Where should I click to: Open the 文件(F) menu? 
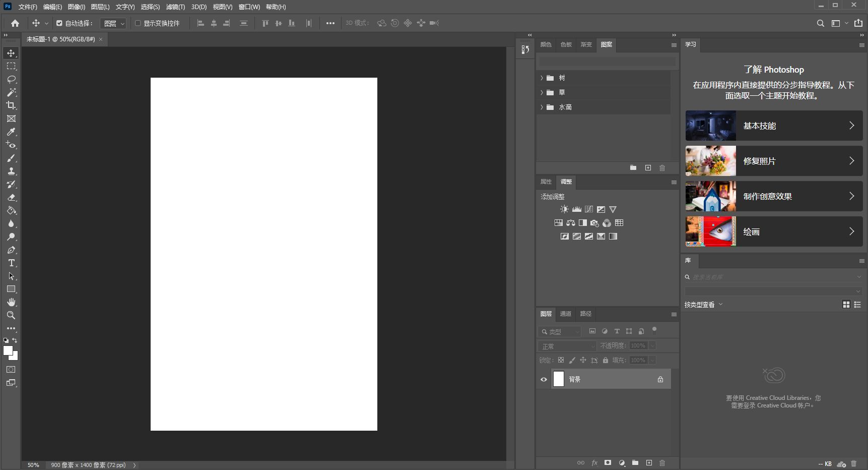pos(28,7)
